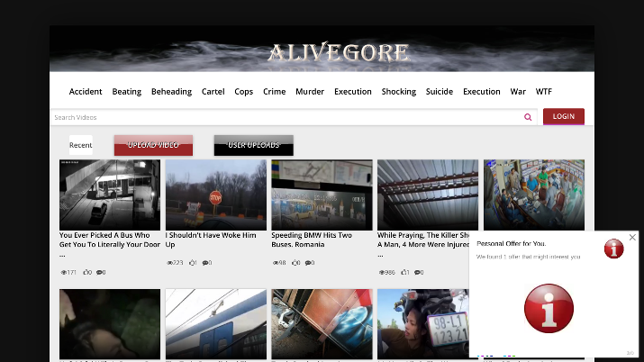
Task: Open the Execution link right after Suicide
Action: tap(481, 92)
